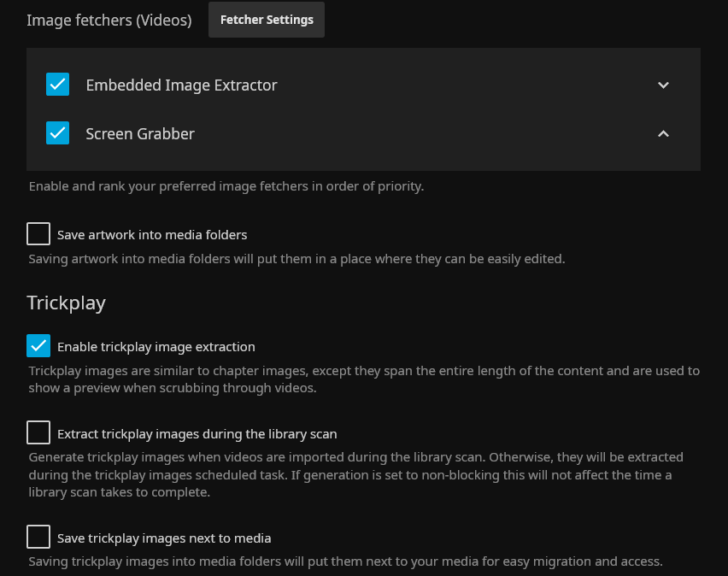Disable the Screen Grabber fetcher checkbox

tap(57, 133)
